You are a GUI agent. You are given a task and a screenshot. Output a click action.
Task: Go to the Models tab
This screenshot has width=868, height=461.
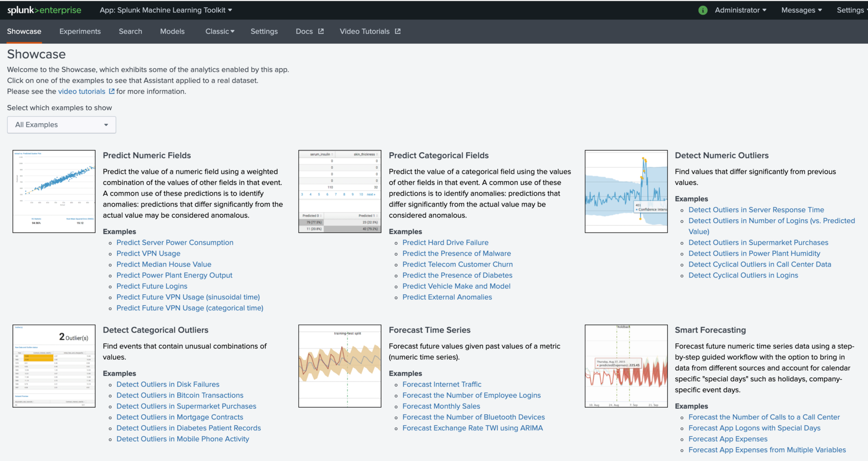click(172, 31)
